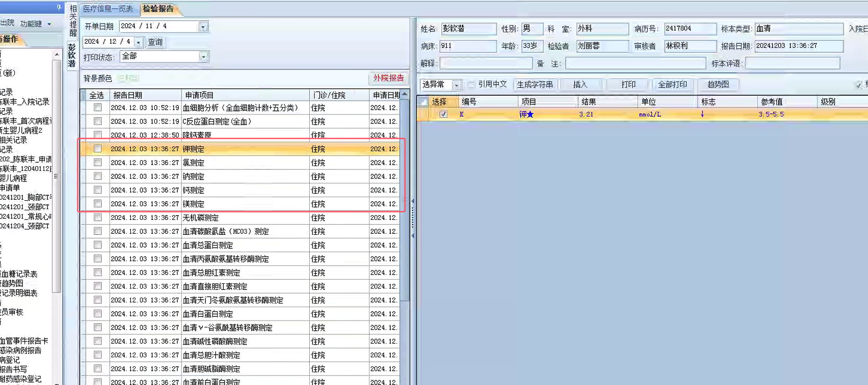Click into the 标本评语 field

[x=792, y=63]
